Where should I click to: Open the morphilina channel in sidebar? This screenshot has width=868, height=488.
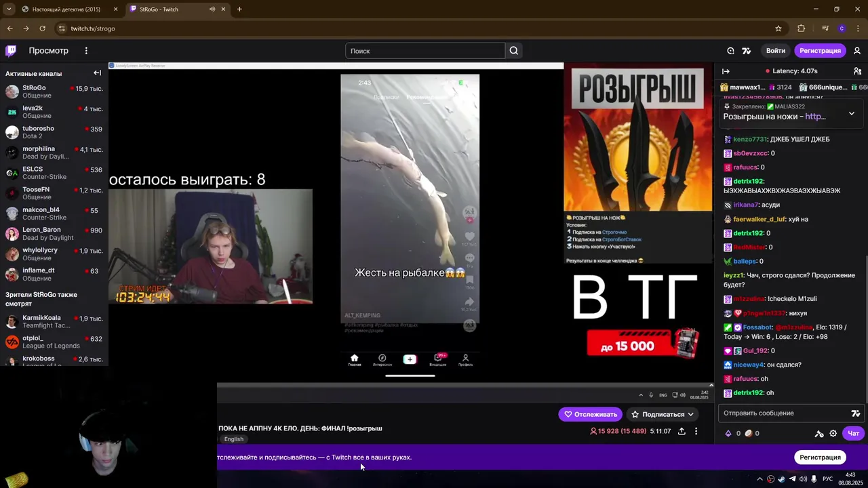pyautogui.click(x=54, y=152)
